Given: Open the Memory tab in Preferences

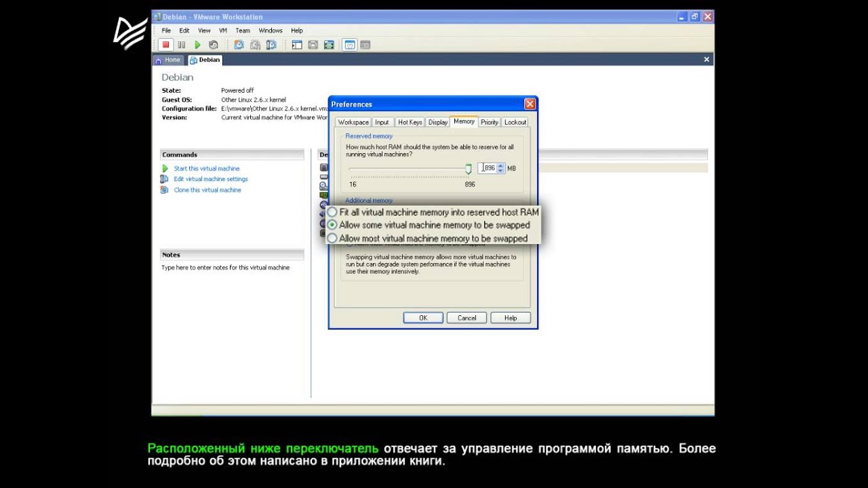Looking at the screenshot, I should tap(464, 121).
